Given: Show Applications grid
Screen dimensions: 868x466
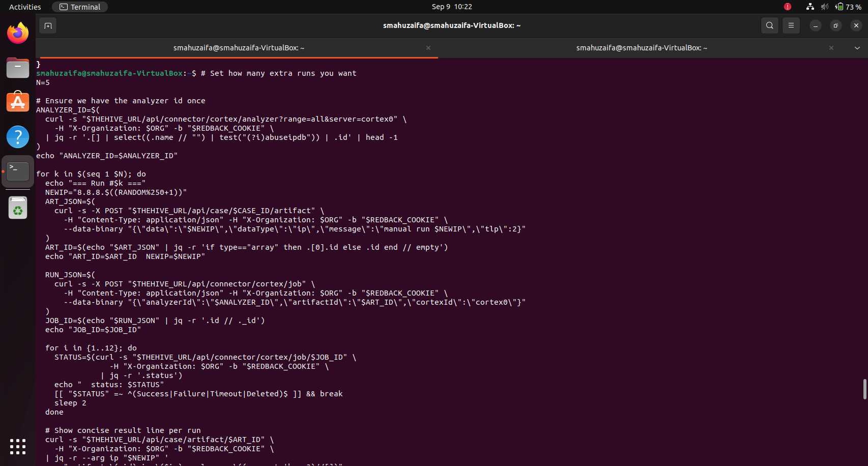Looking at the screenshot, I should point(18,447).
